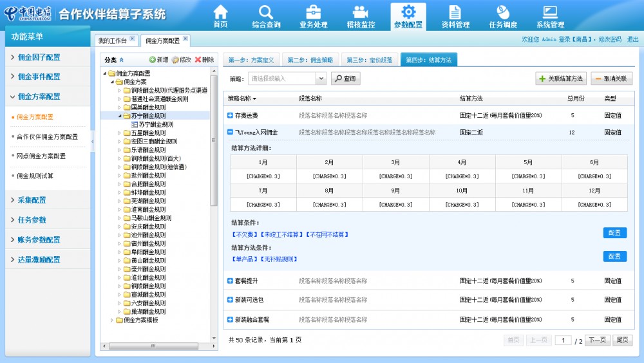Click 配置 button for 结算方法条件
Image resolution: width=644 pixels, height=363 pixels.
click(x=615, y=256)
